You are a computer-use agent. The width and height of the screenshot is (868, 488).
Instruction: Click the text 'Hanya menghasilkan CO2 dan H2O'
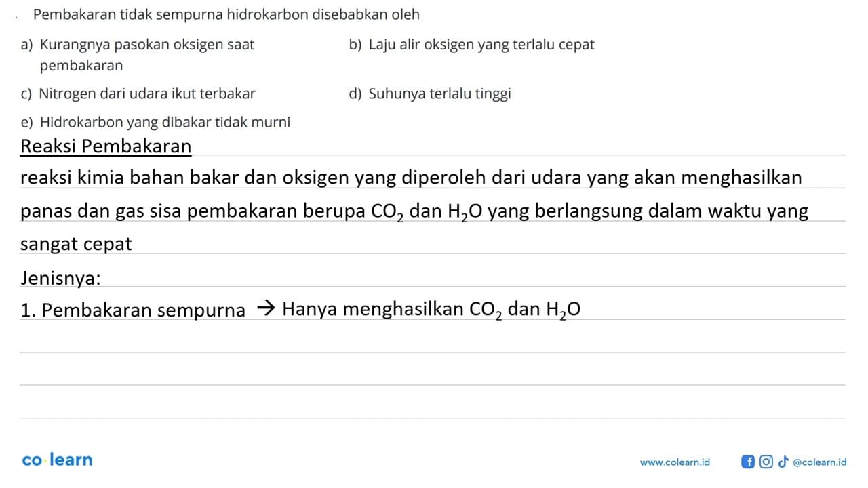431,310
